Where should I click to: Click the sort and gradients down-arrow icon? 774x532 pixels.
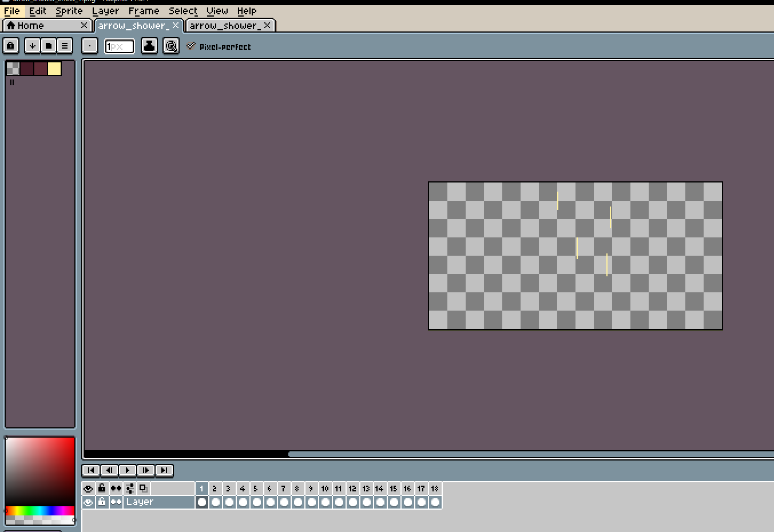(x=33, y=46)
